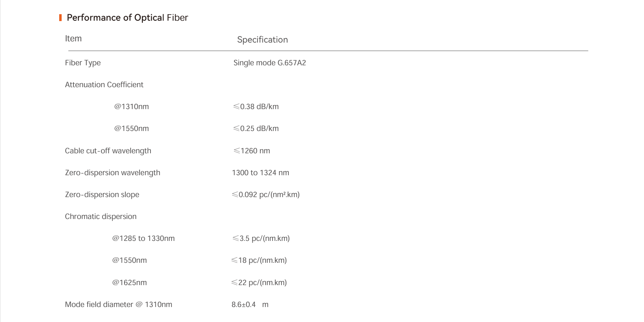Click @1310nm under Attenuation Coefficient
Image resolution: width=644 pixels, height=322 pixels.
pos(131,107)
